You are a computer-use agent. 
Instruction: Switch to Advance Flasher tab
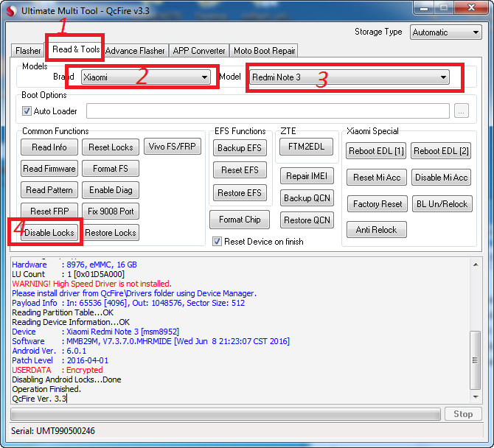click(x=135, y=51)
